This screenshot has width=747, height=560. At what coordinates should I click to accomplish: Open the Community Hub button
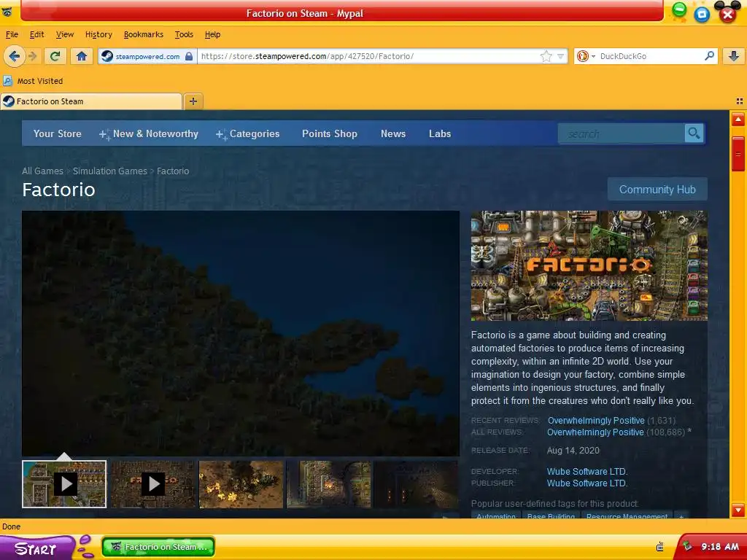point(657,190)
